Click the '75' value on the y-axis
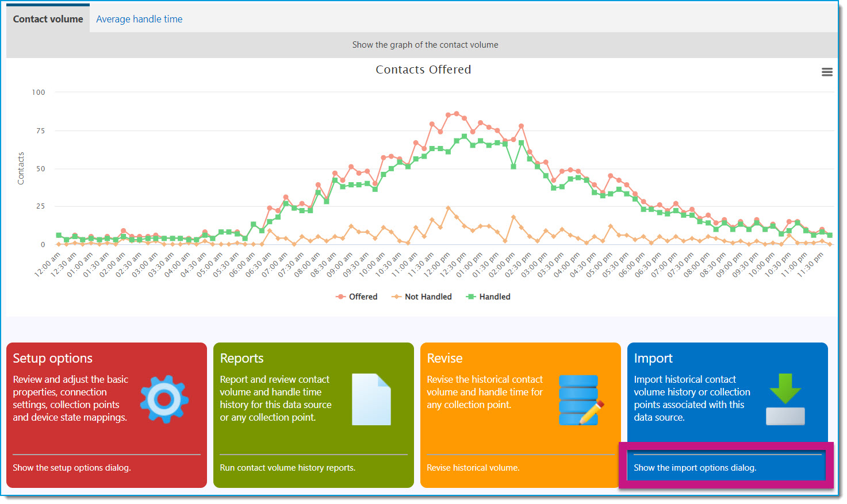Viewport: 847px width, 504px height. pyautogui.click(x=40, y=130)
